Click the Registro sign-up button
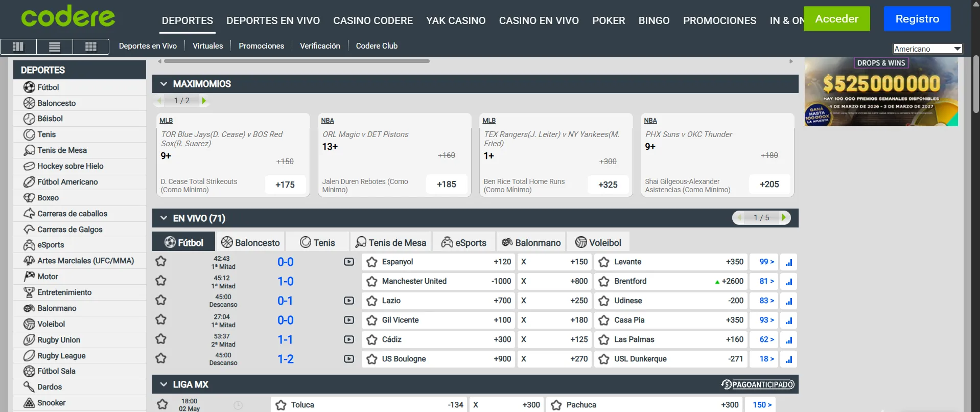Viewport: 980px width, 412px height. (917, 19)
